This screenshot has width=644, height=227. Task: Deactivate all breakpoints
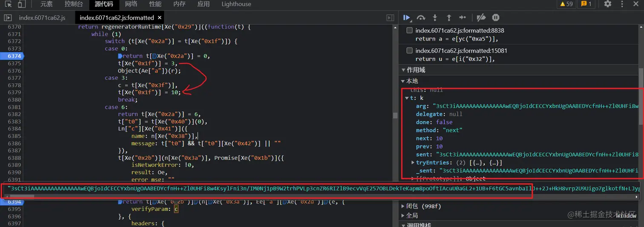pyautogui.click(x=481, y=17)
